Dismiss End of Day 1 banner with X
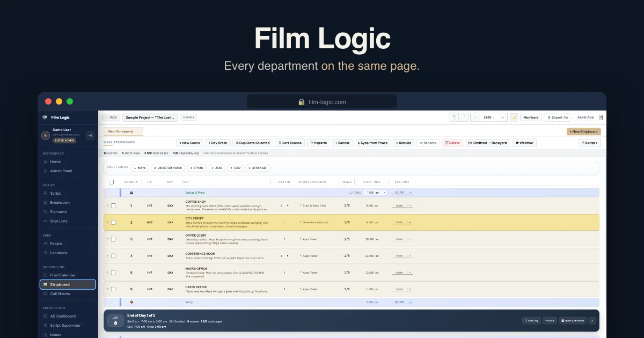Screen dimensions: 644x338 (592, 320)
